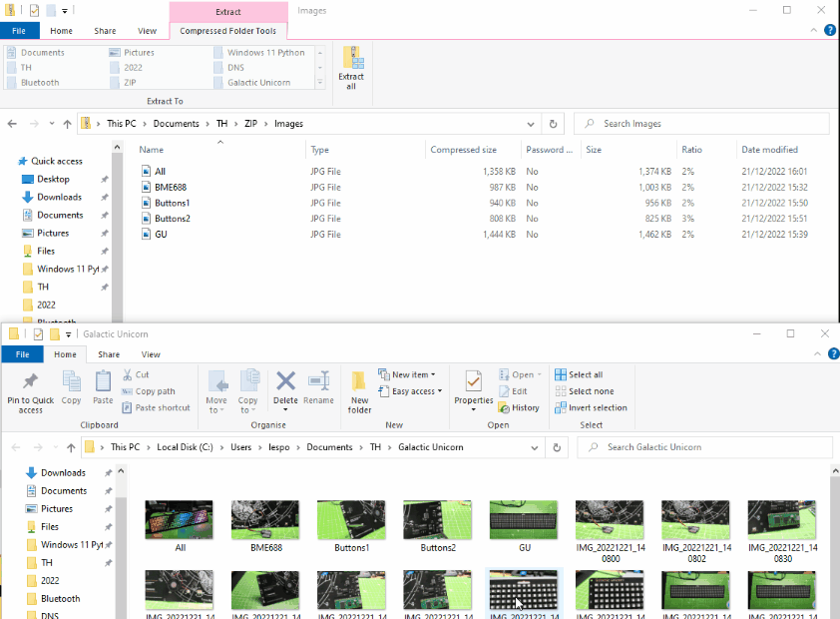Select the Cut option in the ribbon
The height and width of the screenshot is (619, 840).
pos(140,374)
